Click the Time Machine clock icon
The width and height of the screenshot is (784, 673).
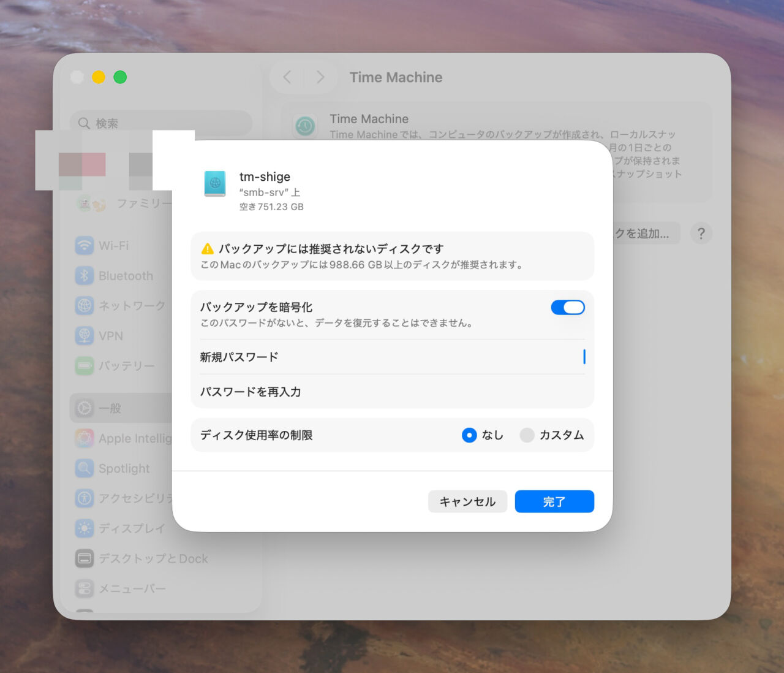pyautogui.click(x=305, y=126)
